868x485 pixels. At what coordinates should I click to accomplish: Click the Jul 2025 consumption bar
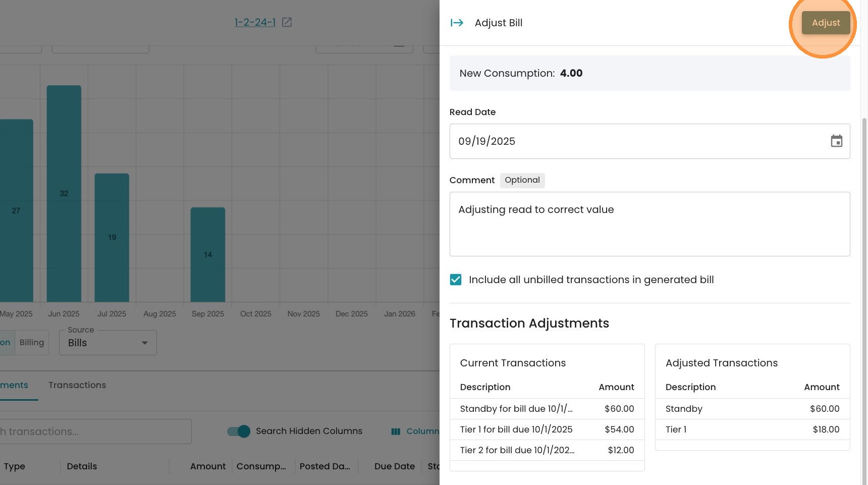pyautogui.click(x=112, y=237)
